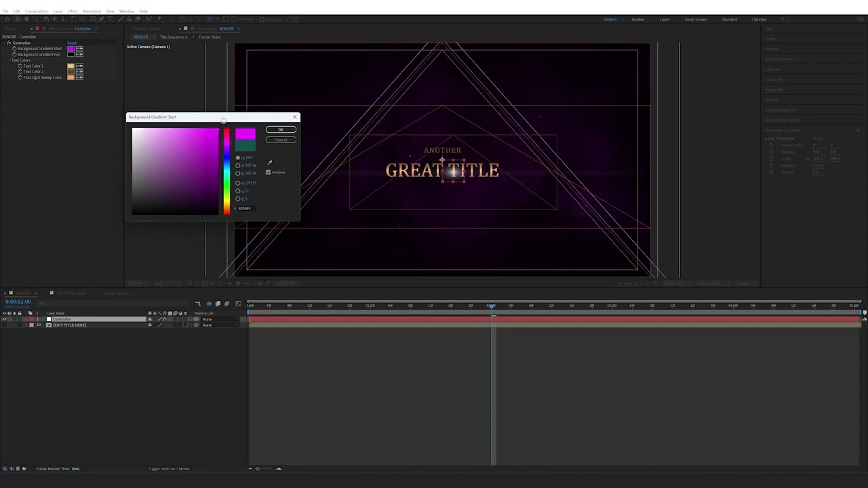Toggle the fx icon of Controller effect
This screenshot has width=868, height=488.
click(x=9, y=43)
